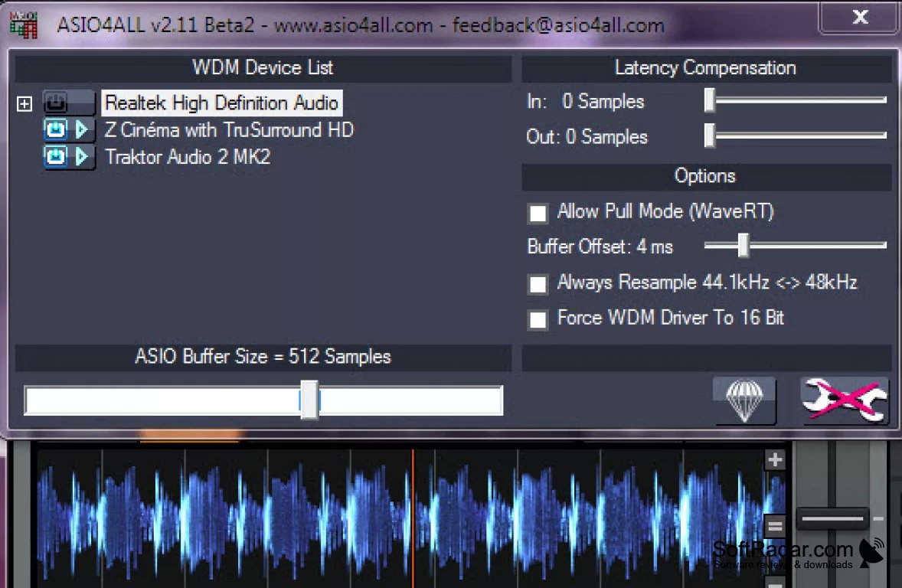The width and height of the screenshot is (902, 588).
Task: Click the ASIO Buffer Size slider handle
Action: 309,400
